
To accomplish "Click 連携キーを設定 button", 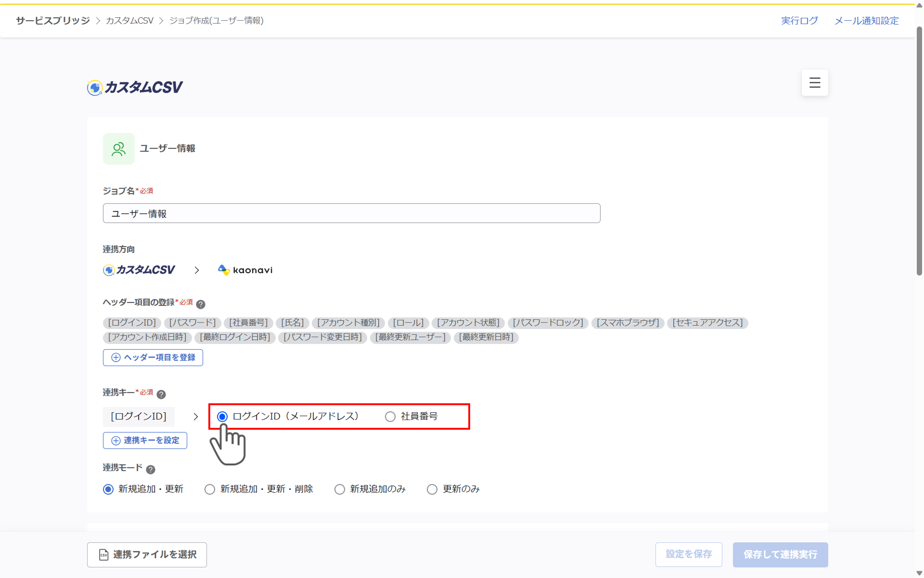I will pos(145,440).
